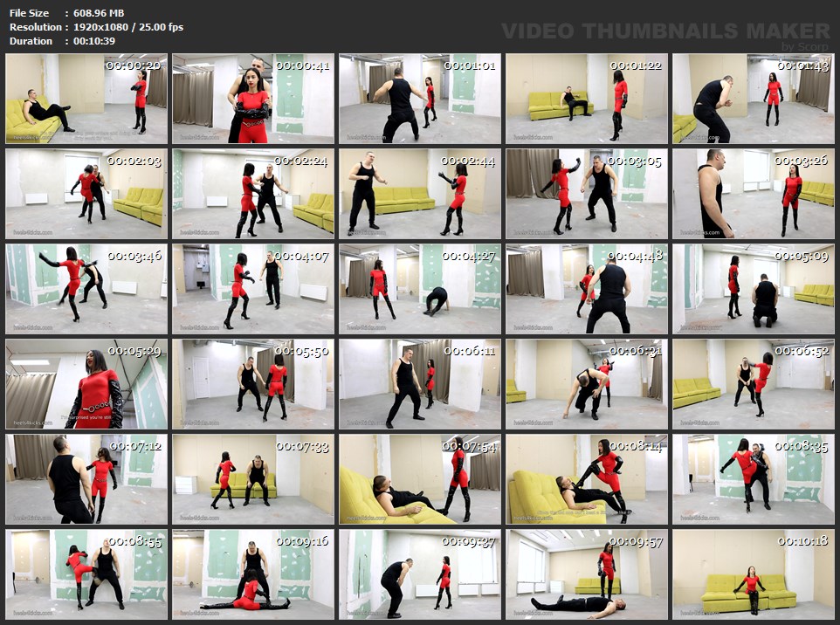The width and height of the screenshot is (840, 625).
Task: Open the 00:07:33 frame
Action: (253, 479)
